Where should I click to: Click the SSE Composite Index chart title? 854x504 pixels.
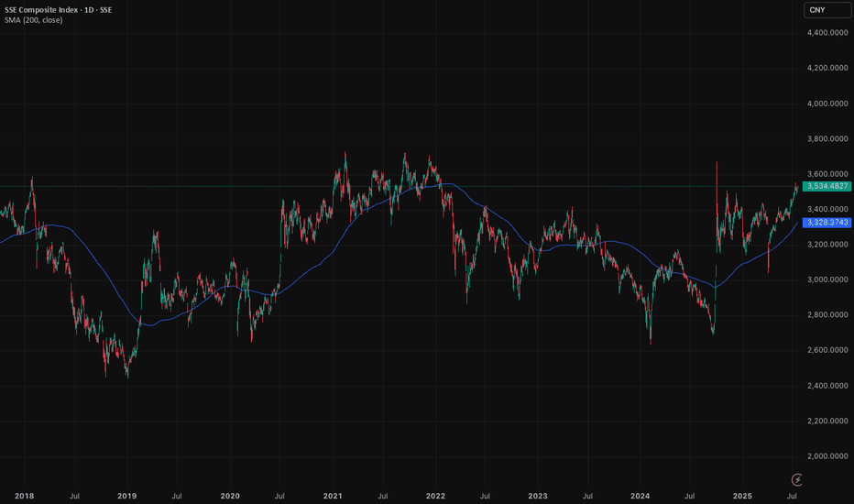[x=57, y=8]
